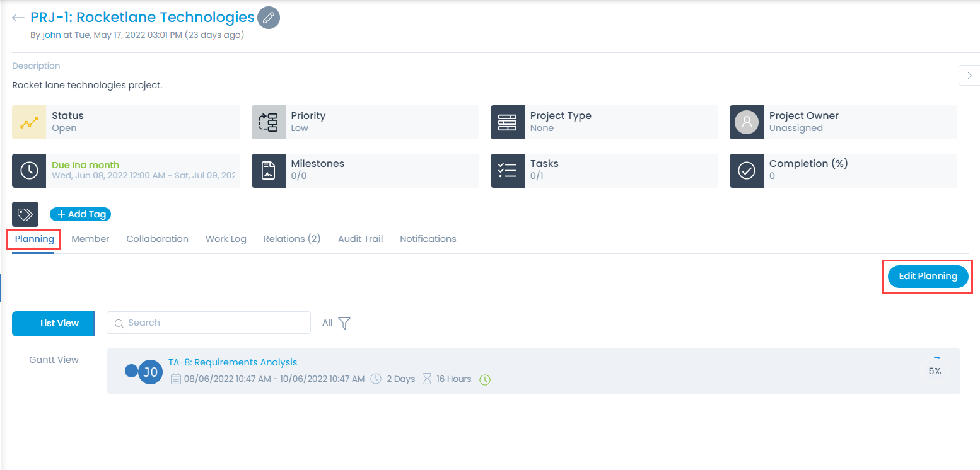Click the Add Tag button
This screenshot has height=470, width=980.
pos(81,214)
